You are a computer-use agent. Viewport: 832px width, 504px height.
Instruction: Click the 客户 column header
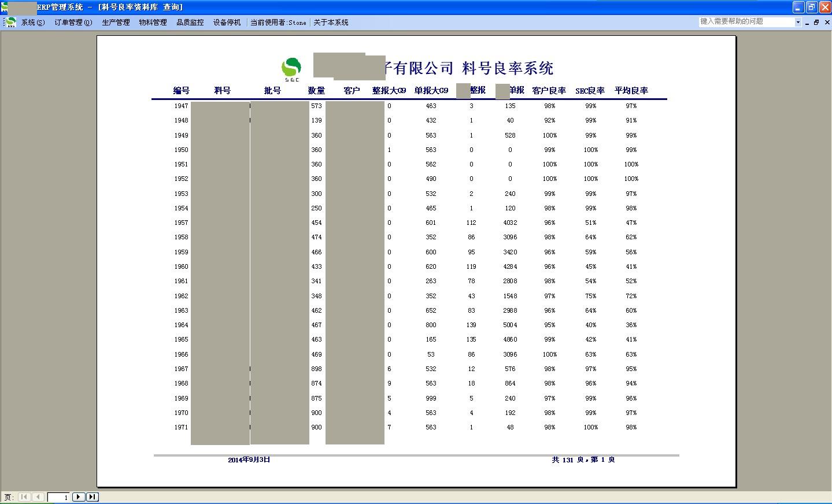[352, 90]
